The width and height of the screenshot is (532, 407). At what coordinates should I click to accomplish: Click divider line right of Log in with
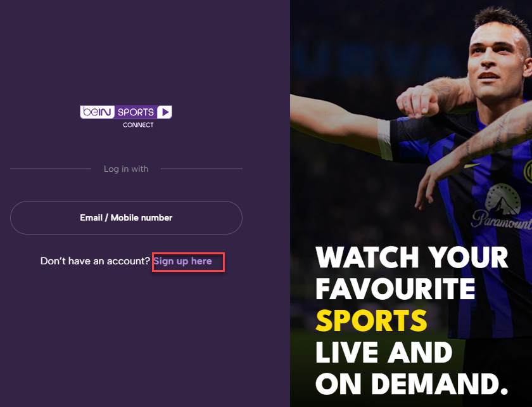tap(201, 169)
